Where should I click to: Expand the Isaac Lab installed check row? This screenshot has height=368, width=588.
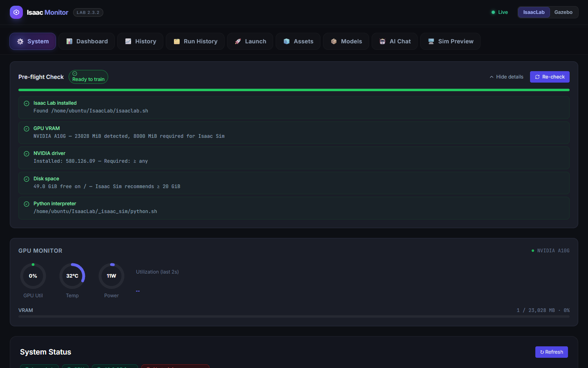pyautogui.click(x=294, y=108)
